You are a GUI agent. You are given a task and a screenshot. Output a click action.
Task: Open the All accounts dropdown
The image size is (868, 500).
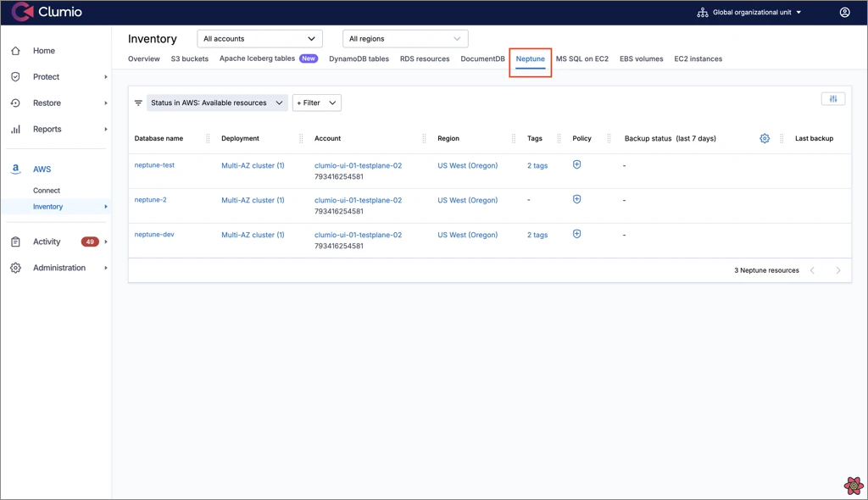(259, 39)
